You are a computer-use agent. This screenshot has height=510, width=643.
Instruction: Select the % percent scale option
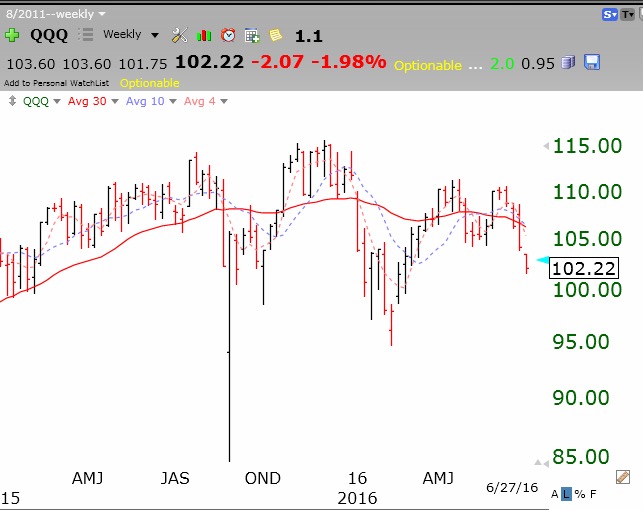click(579, 494)
